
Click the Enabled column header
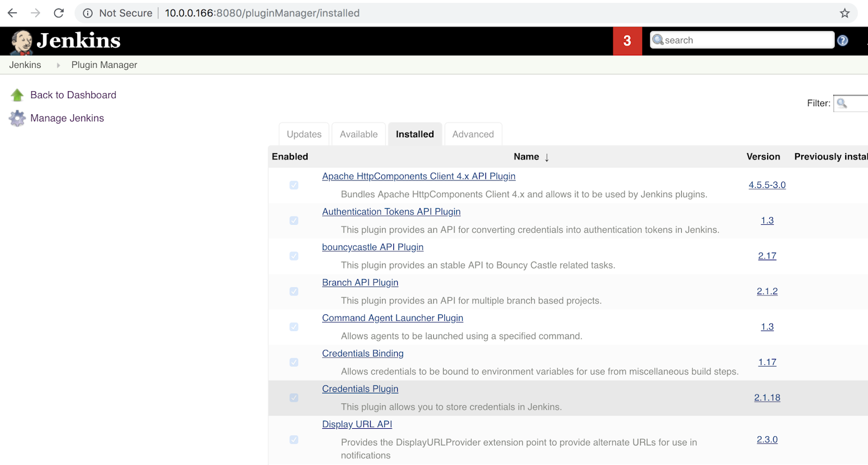click(x=290, y=157)
